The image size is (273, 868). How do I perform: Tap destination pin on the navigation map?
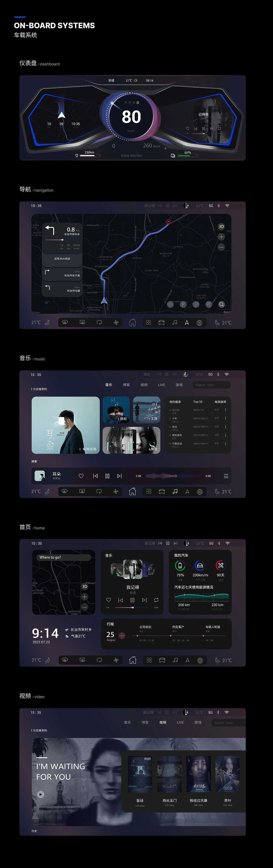point(168,222)
